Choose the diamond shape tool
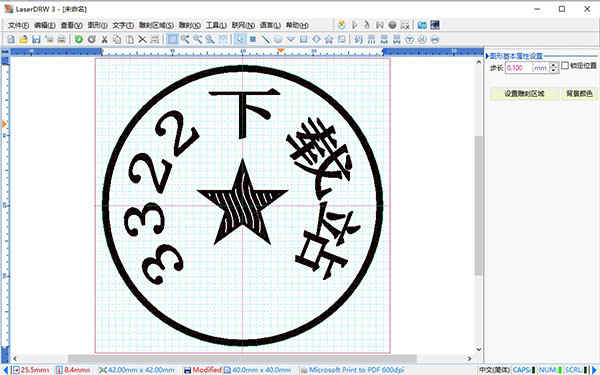The image size is (600, 375). pos(316,39)
